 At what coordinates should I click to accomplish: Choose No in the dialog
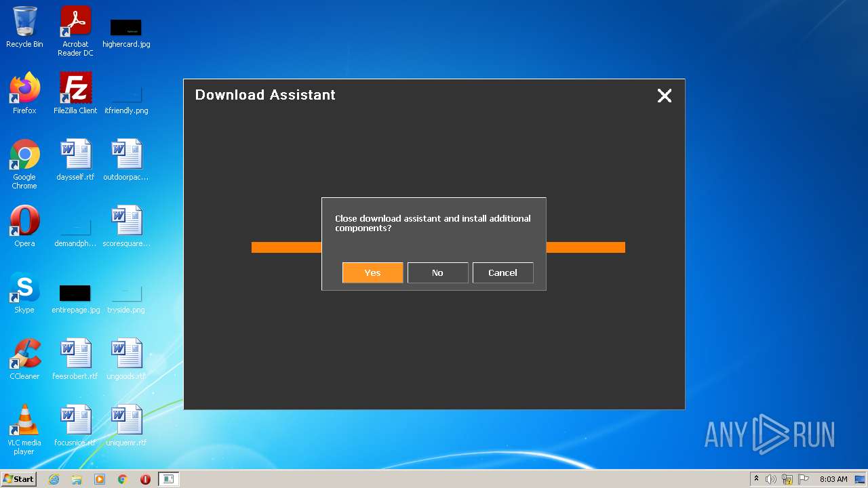coord(437,272)
